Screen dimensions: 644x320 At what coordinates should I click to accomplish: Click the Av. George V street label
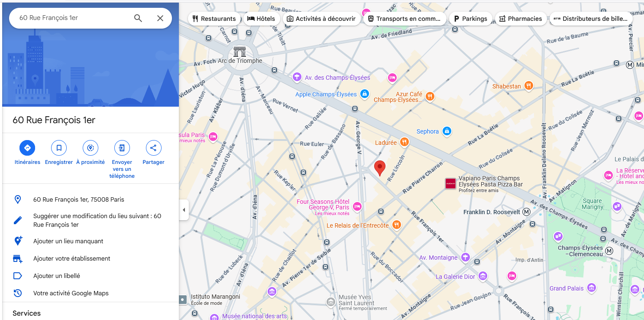[359, 137]
